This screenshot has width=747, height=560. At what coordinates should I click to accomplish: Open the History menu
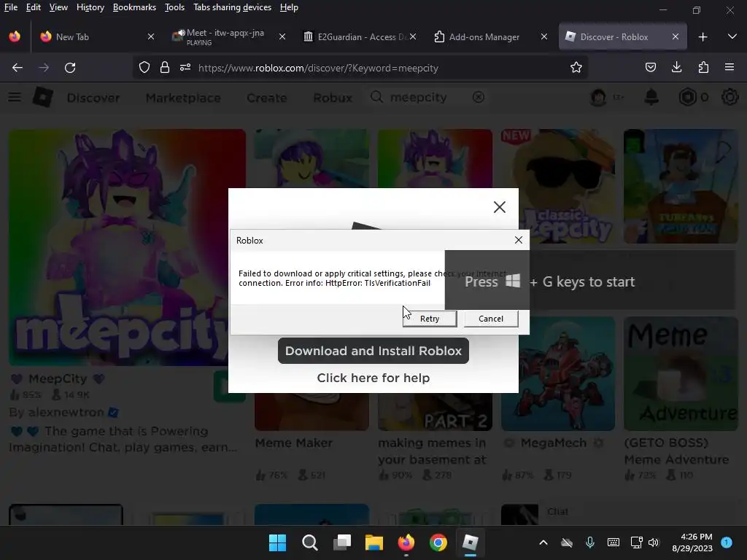click(x=90, y=7)
